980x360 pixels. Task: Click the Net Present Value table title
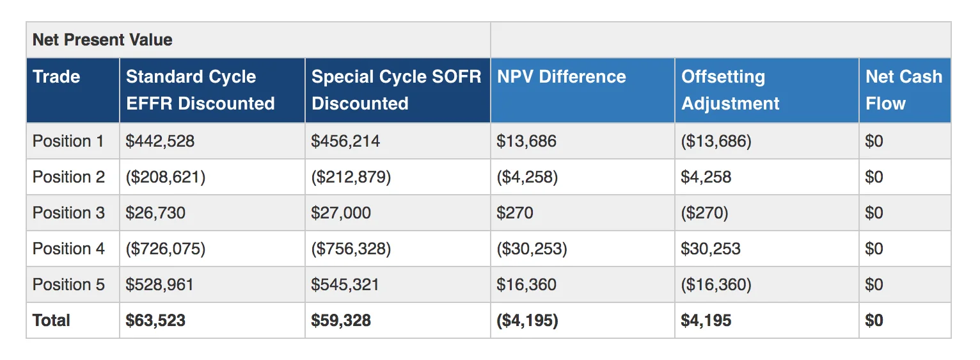(x=102, y=40)
